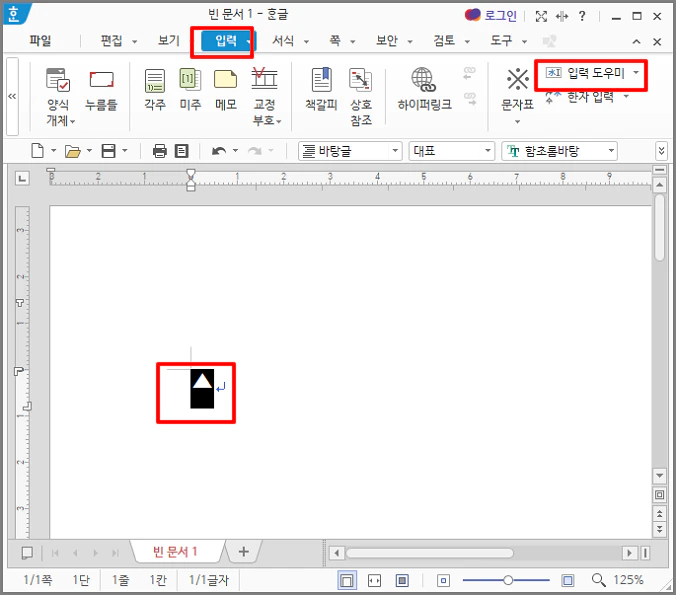Click the 125% zoom level text
Viewport: 676px width, 595px height.
click(x=628, y=580)
